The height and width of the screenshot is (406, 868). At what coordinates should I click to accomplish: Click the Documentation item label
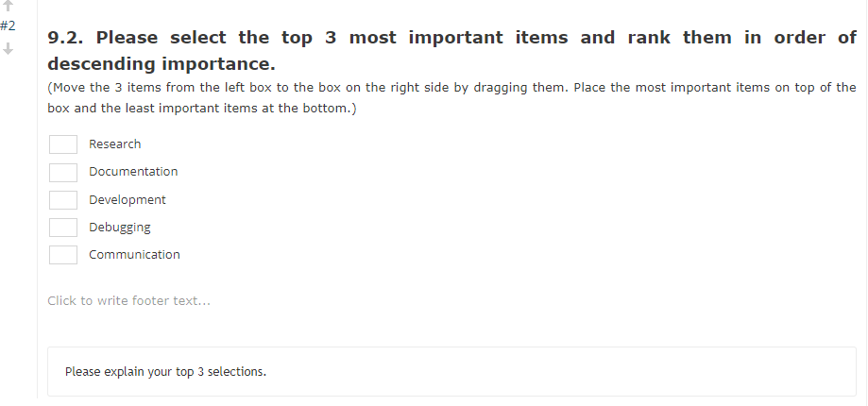(133, 172)
